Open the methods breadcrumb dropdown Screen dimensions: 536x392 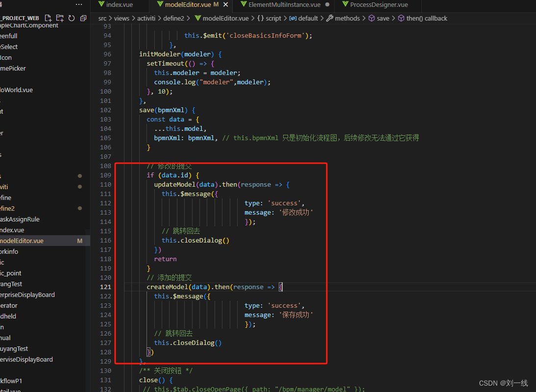(347, 18)
